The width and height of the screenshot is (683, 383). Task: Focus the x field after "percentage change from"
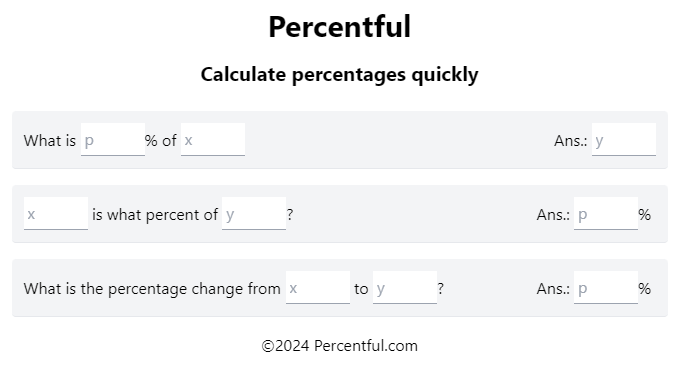(318, 288)
